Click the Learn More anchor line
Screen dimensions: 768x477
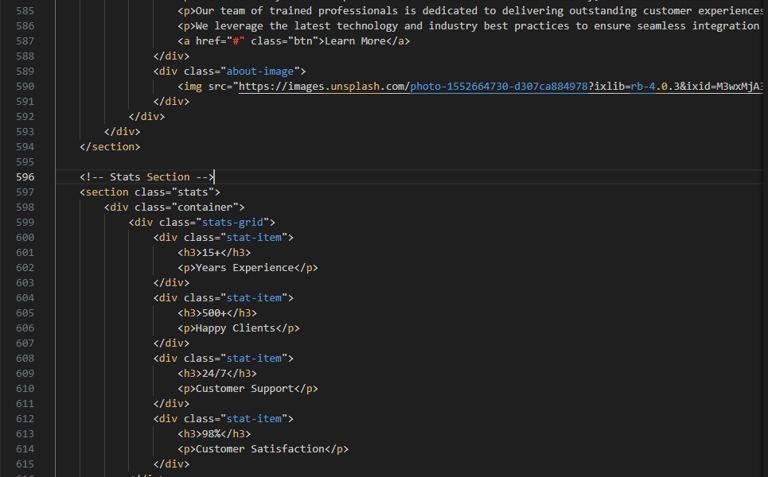(x=294, y=41)
